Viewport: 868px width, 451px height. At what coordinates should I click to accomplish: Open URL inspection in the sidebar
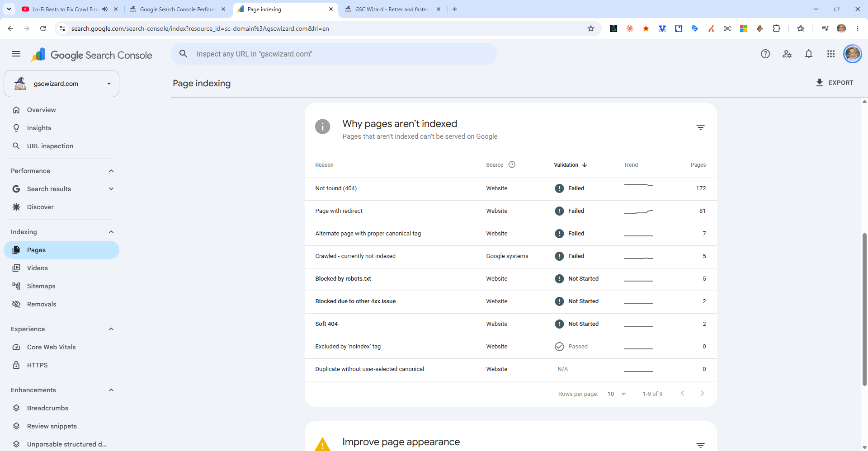point(61,146)
